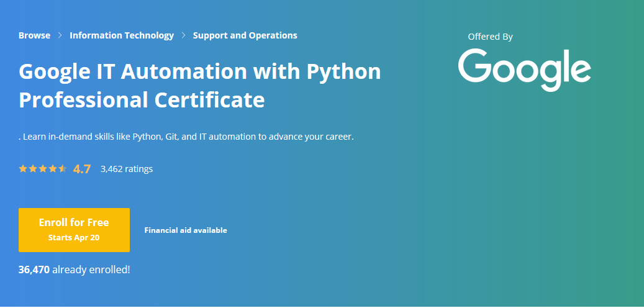Open the Browse breadcrumb

[x=35, y=35]
